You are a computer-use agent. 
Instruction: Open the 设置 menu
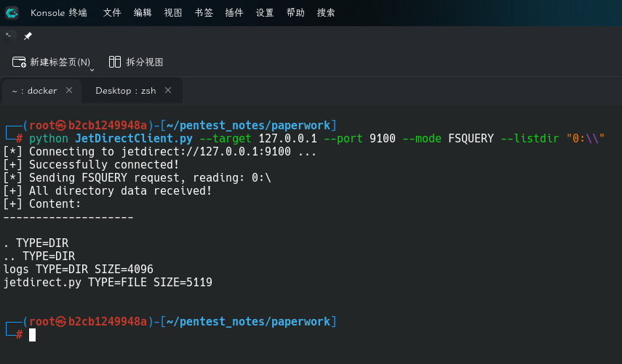265,12
